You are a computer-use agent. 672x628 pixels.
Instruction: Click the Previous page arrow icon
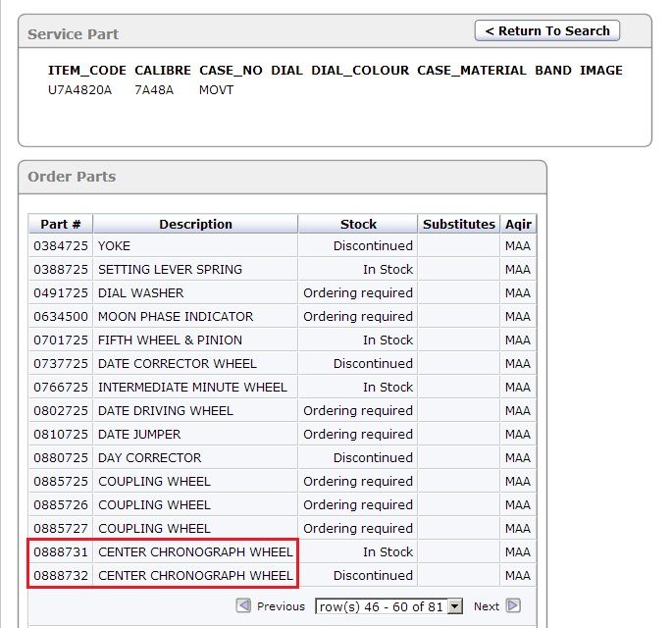click(x=244, y=606)
